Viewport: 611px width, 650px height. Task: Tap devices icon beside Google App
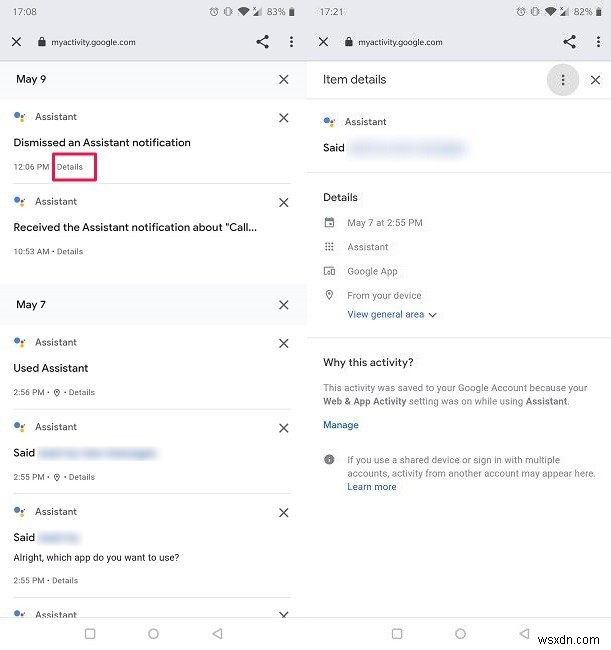click(x=329, y=271)
